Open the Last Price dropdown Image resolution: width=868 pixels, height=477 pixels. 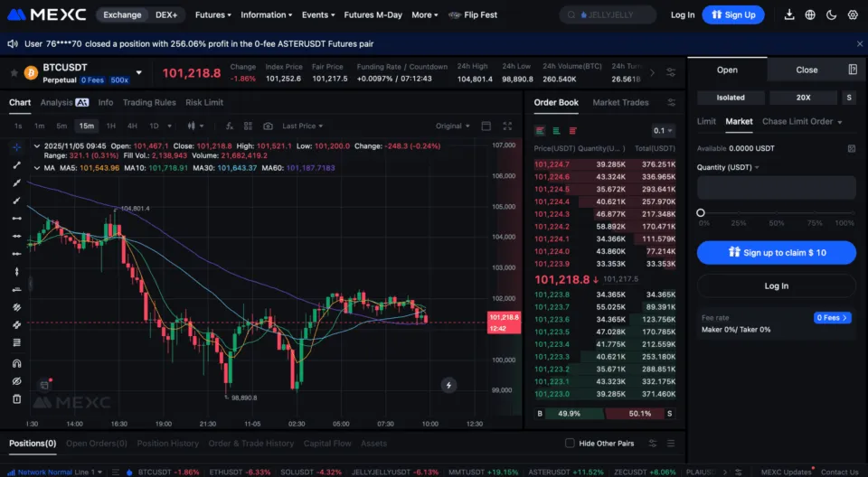(302, 126)
